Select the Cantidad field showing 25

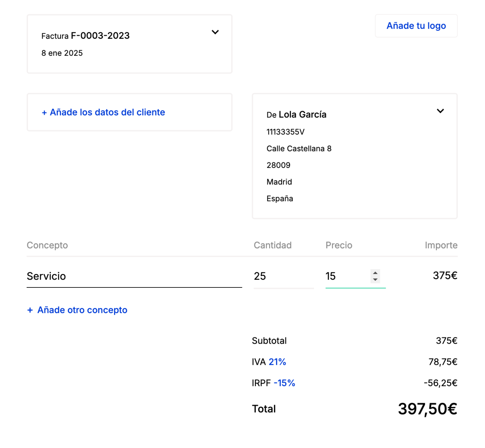point(283,276)
